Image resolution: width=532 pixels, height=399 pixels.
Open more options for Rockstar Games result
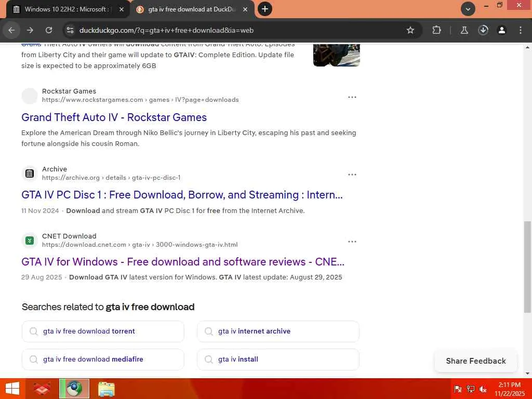pos(352,97)
